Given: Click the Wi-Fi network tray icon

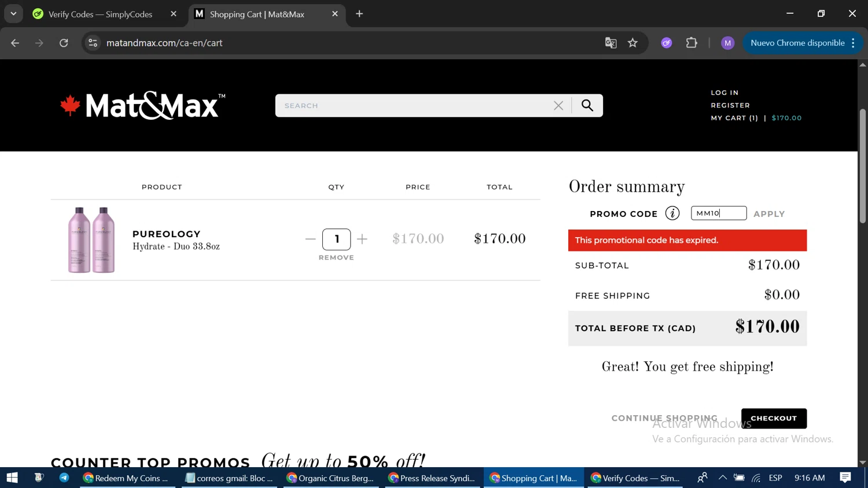Looking at the screenshot, I should click(756, 478).
